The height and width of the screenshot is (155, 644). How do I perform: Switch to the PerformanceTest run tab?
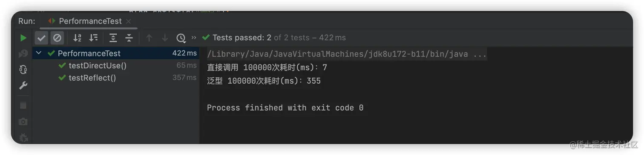point(85,21)
